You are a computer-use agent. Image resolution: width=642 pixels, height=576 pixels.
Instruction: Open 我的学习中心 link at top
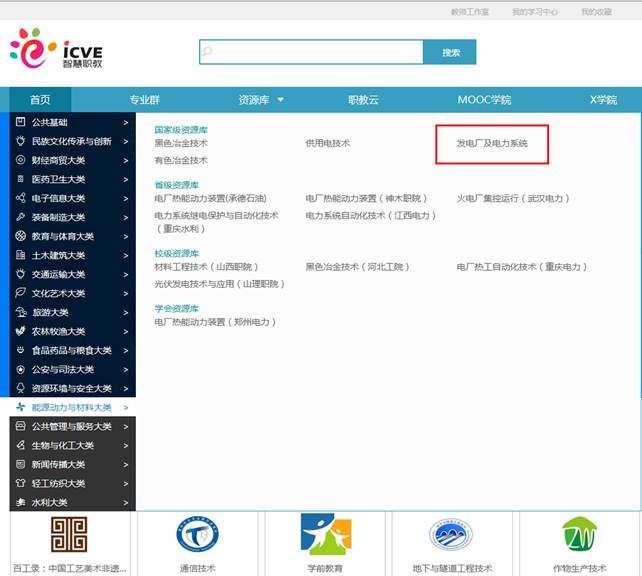click(x=535, y=12)
